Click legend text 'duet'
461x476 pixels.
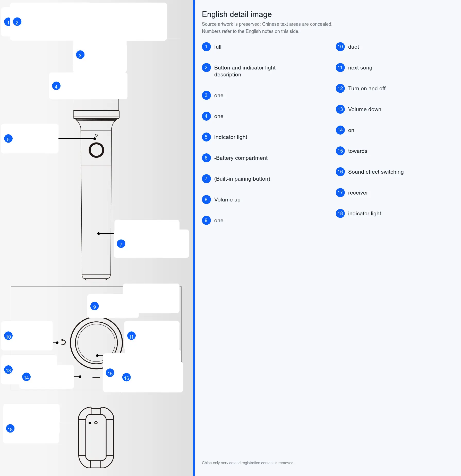[x=353, y=47]
